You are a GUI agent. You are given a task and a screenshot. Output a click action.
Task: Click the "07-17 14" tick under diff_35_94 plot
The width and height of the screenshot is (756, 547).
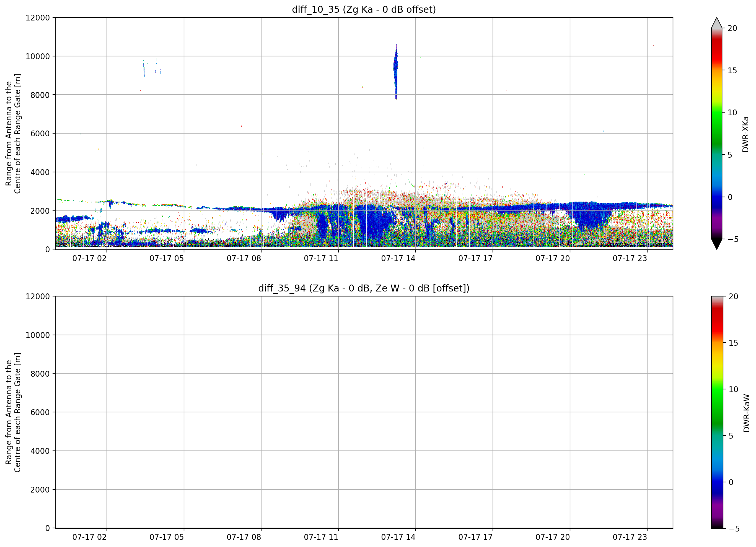398,537
